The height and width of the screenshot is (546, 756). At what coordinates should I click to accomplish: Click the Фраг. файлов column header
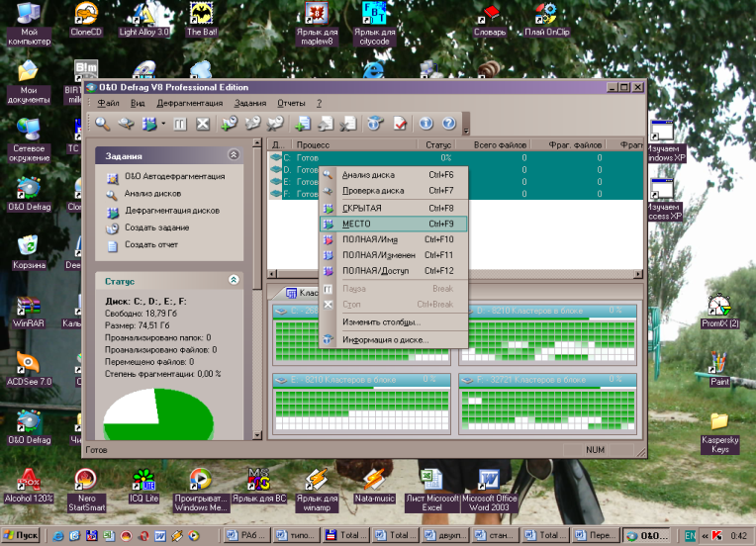568,144
